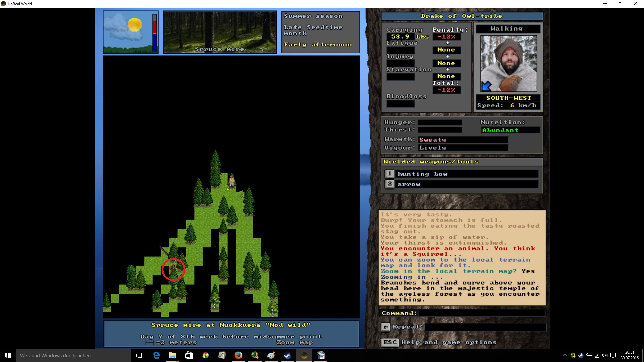Image resolution: width=644 pixels, height=362 pixels.
Task: Open the Action Center notifications icon
Action: [x=613, y=355]
